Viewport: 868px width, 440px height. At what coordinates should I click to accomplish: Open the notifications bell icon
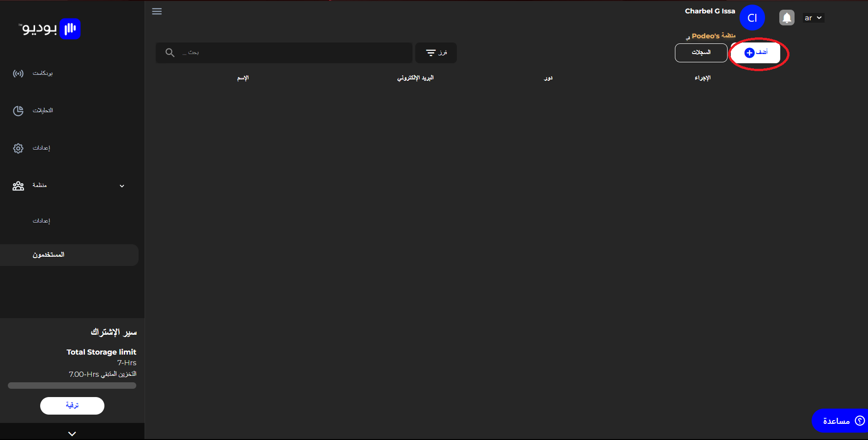pos(787,18)
